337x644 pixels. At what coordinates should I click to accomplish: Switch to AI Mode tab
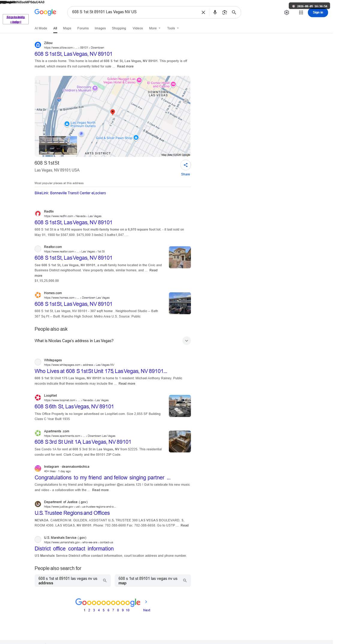(41, 28)
